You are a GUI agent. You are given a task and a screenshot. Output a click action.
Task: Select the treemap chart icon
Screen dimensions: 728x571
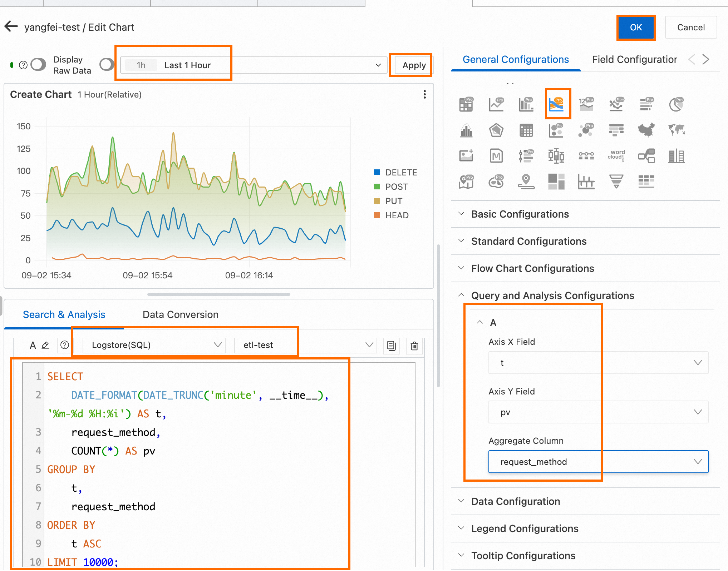pyautogui.click(x=556, y=182)
